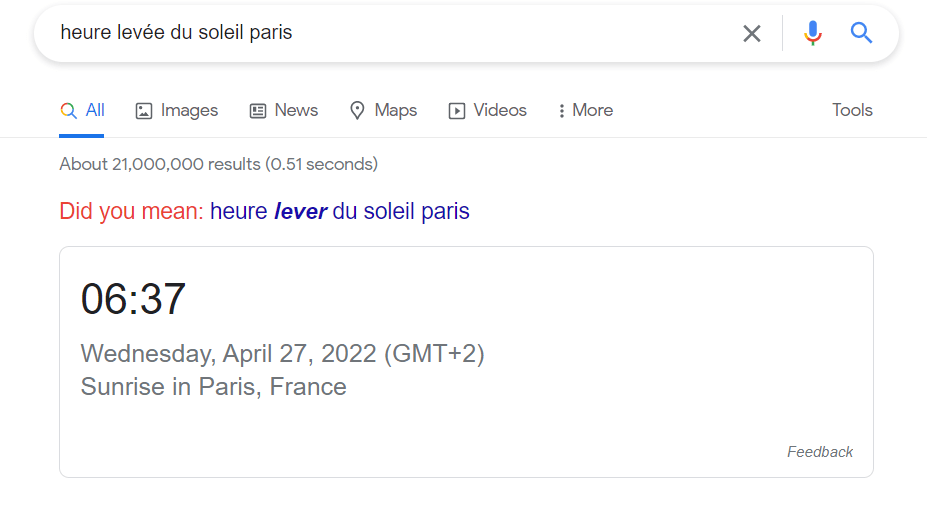
Task: Start voice search with the microphone icon
Action: coord(813,33)
